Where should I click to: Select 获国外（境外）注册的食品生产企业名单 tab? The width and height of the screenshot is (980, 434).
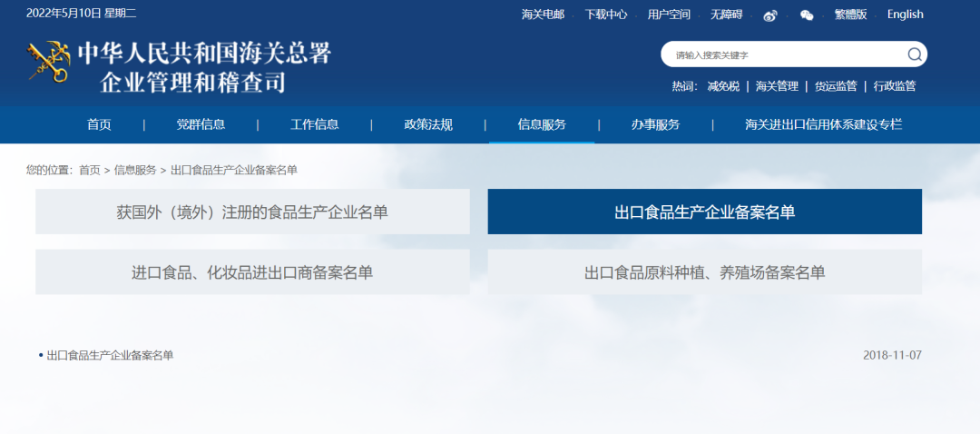click(x=252, y=212)
